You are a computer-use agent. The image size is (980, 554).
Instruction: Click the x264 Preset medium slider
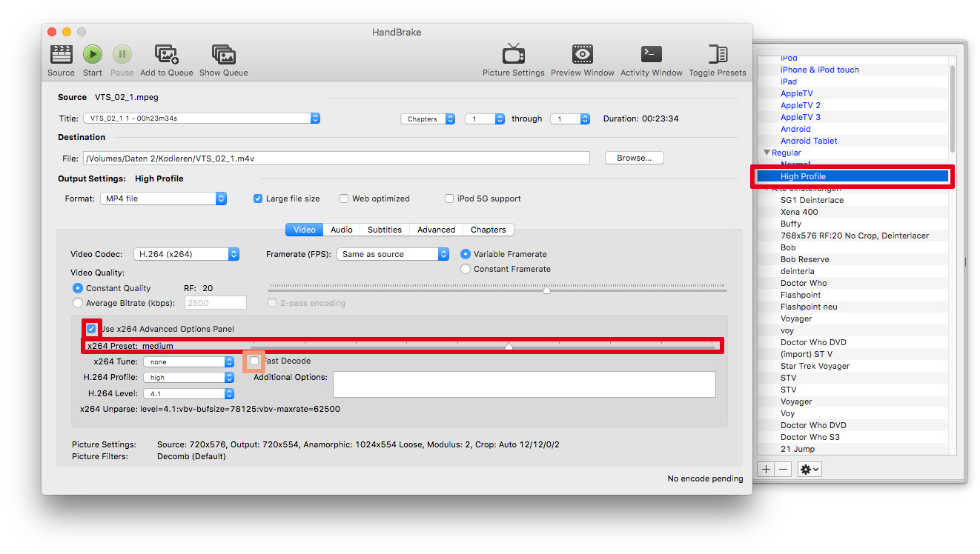(483, 345)
